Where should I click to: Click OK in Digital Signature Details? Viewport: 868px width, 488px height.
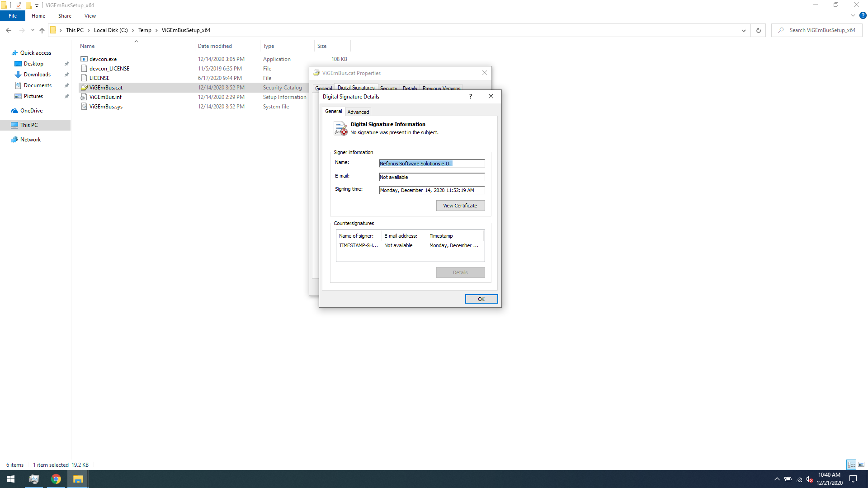[x=481, y=299]
